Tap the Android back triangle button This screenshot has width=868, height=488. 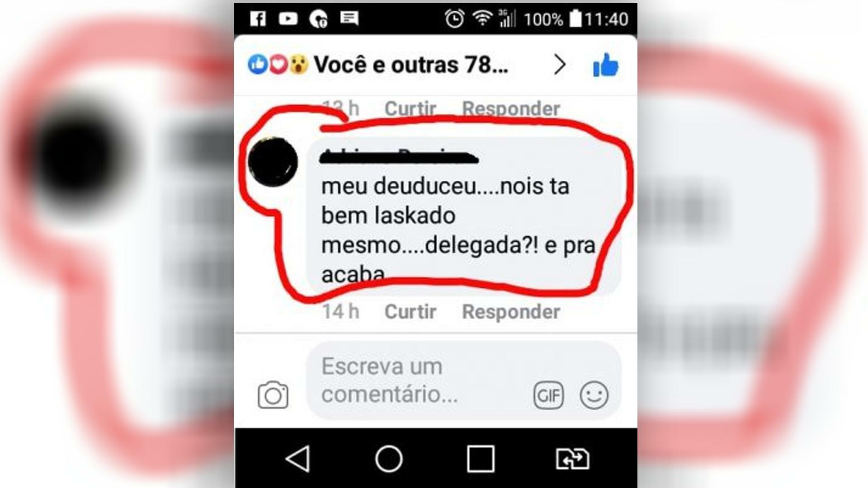coord(298,459)
